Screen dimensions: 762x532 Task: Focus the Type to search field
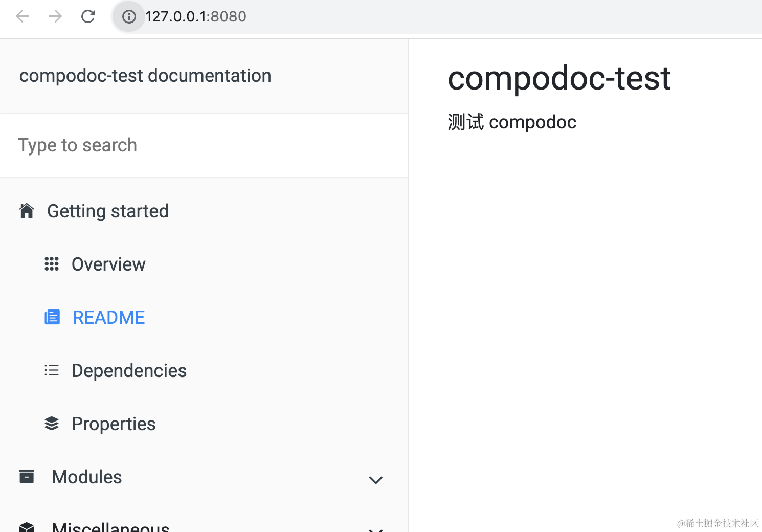coord(204,145)
